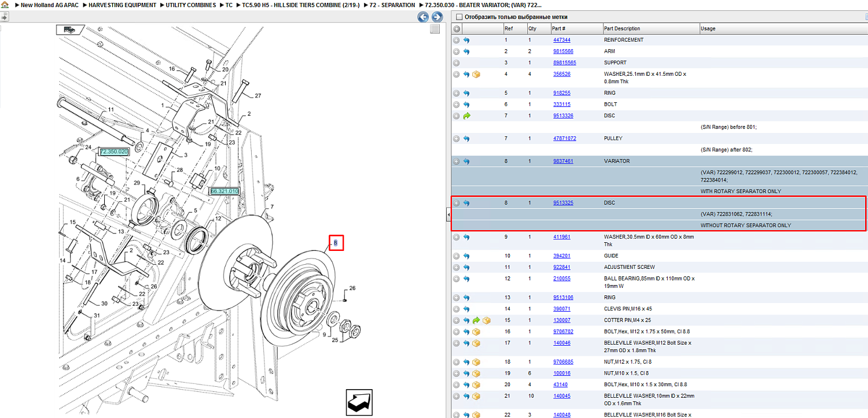Screen dimensions: 868x418
Task: Click the 72.350.020 reference label in diagram
Action: pyautogui.click(x=113, y=151)
